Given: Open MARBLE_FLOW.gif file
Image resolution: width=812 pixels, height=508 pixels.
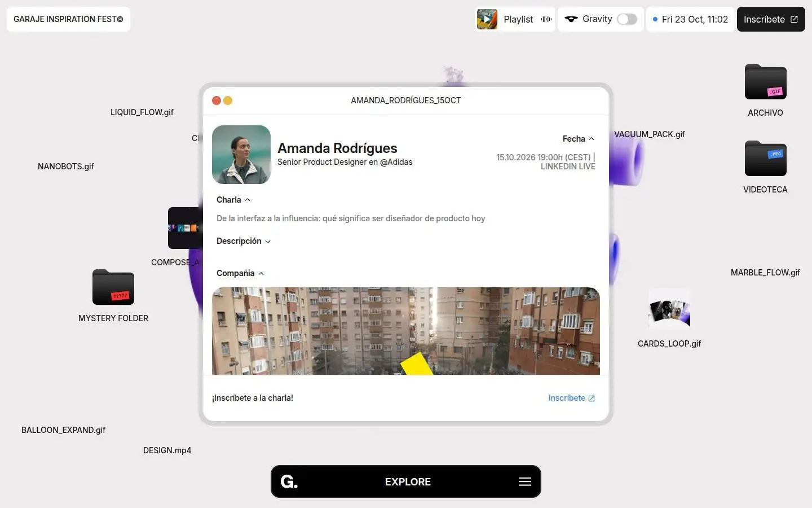Looking at the screenshot, I should pos(765,273).
